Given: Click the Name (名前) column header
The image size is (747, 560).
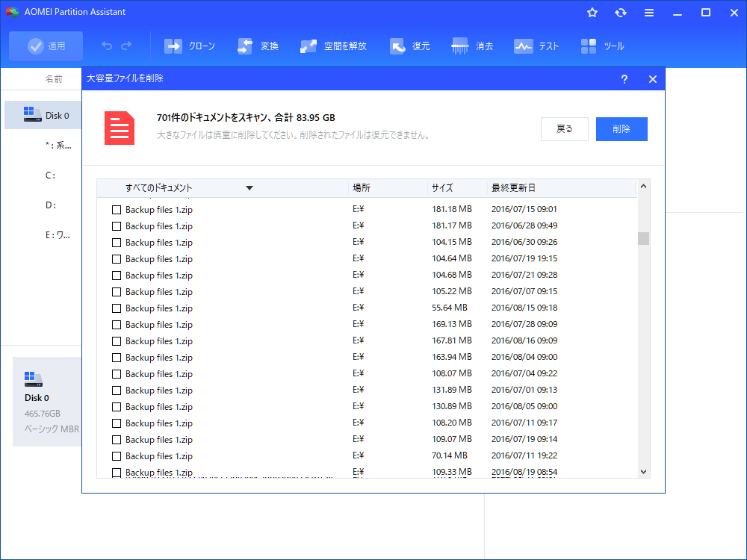Looking at the screenshot, I should pos(53,79).
